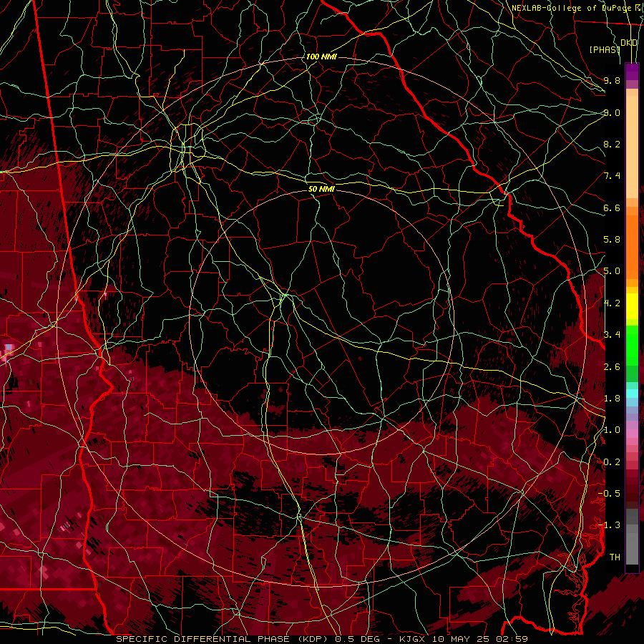644x644 pixels.
Task: Click the DKD product code label
Action: click(629, 43)
